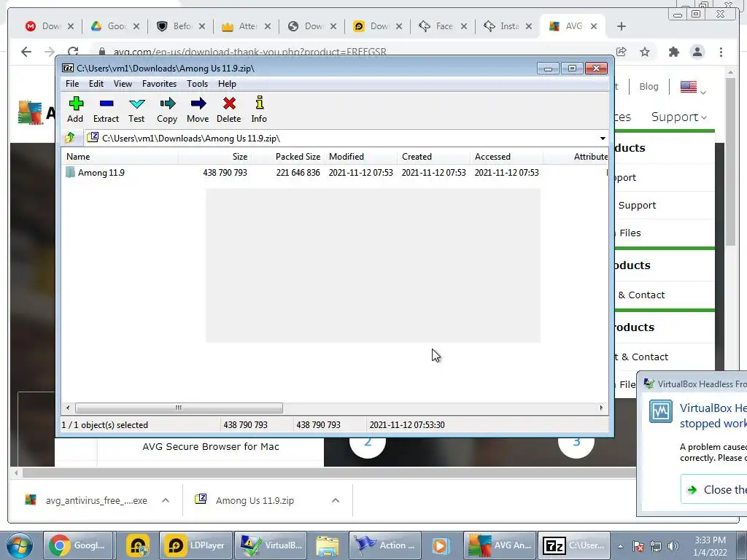Open the Windows Start button
This screenshot has width=747, height=560.
(x=19, y=545)
